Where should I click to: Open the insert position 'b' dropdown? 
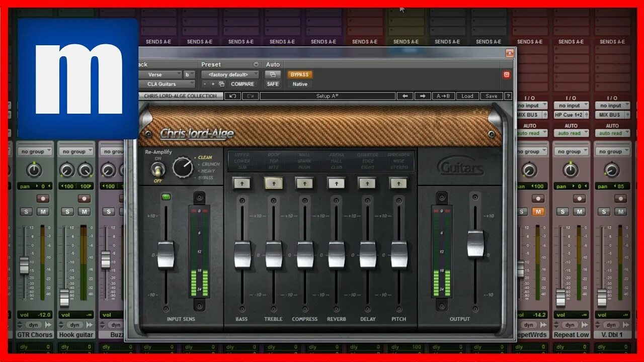pos(189,74)
